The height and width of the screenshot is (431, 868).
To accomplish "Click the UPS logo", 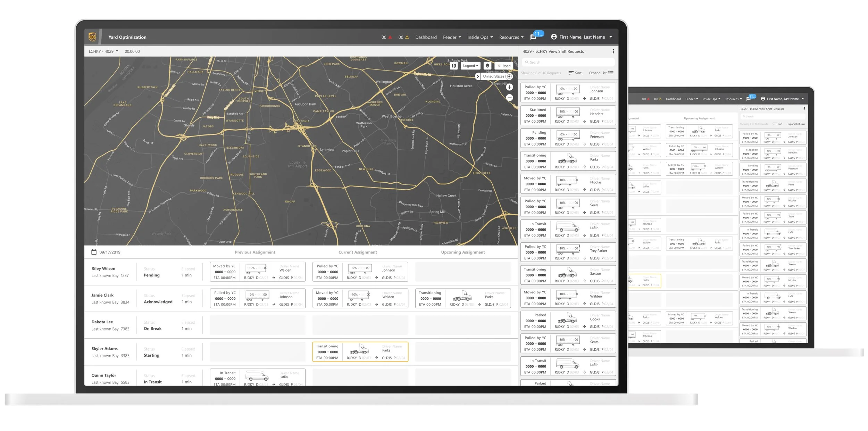I will [92, 37].
